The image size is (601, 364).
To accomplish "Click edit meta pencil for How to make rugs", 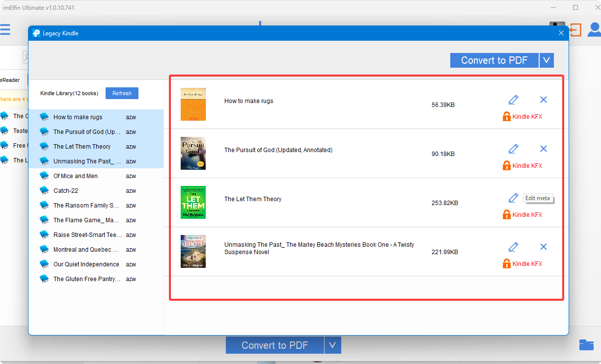I will point(513,100).
